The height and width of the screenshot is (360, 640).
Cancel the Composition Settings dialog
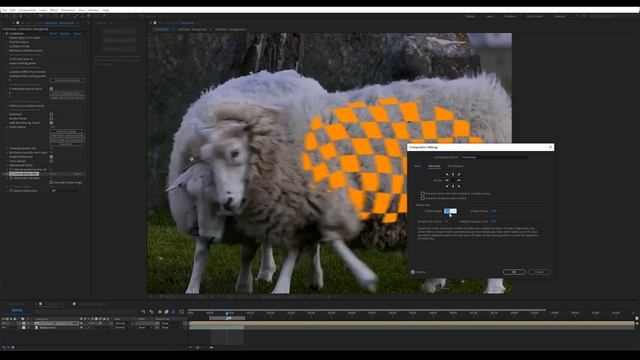click(539, 272)
